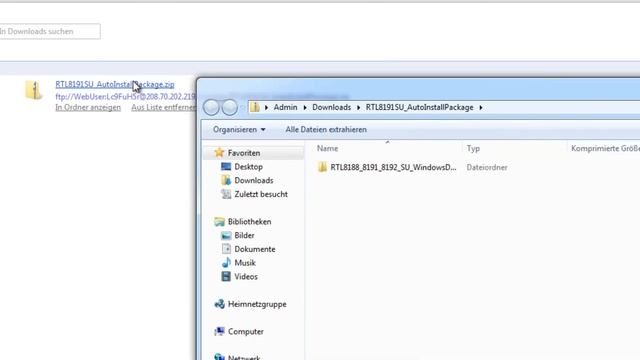
Task: Click the RTL8188_8191_8192_SU folder icon
Action: (322, 167)
